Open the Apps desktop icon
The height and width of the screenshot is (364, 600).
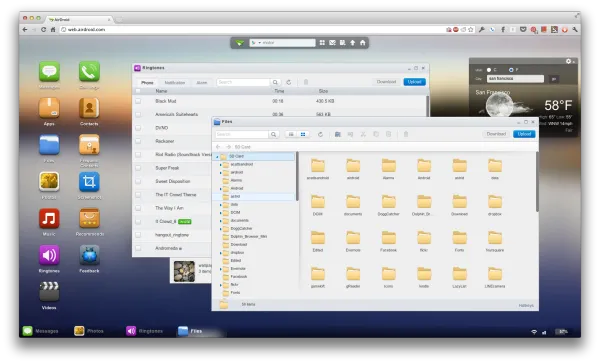pos(49,108)
